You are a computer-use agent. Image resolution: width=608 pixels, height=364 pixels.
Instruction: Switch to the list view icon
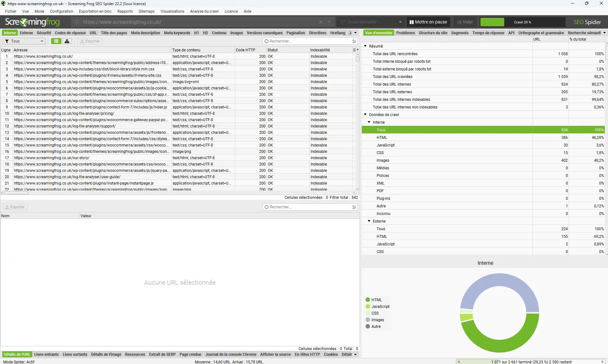56,41
